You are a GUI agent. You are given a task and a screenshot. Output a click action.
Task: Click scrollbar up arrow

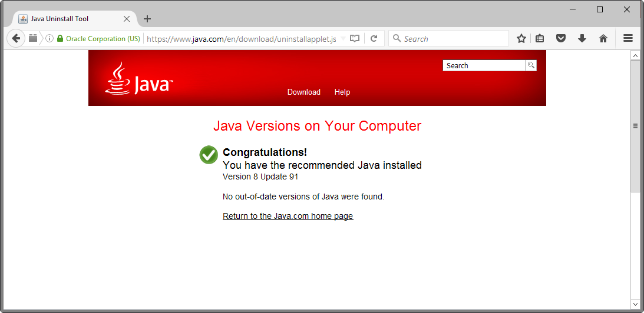pyautogui.click(x=635, y=56)
